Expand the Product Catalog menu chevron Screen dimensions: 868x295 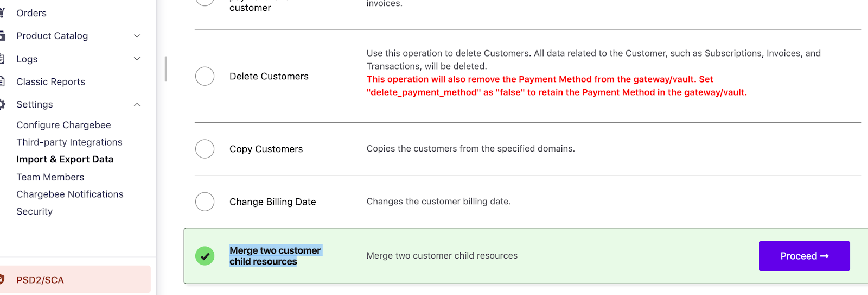pos(137,36)
